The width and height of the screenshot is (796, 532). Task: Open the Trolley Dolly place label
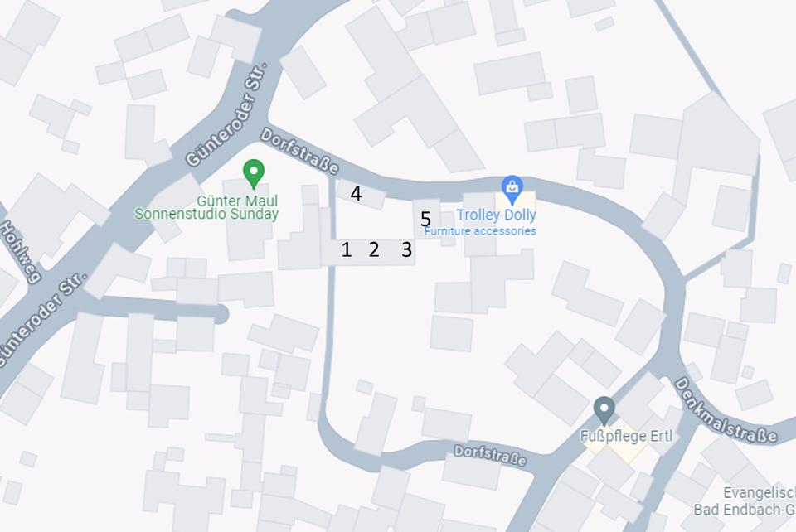coord(496,215)
